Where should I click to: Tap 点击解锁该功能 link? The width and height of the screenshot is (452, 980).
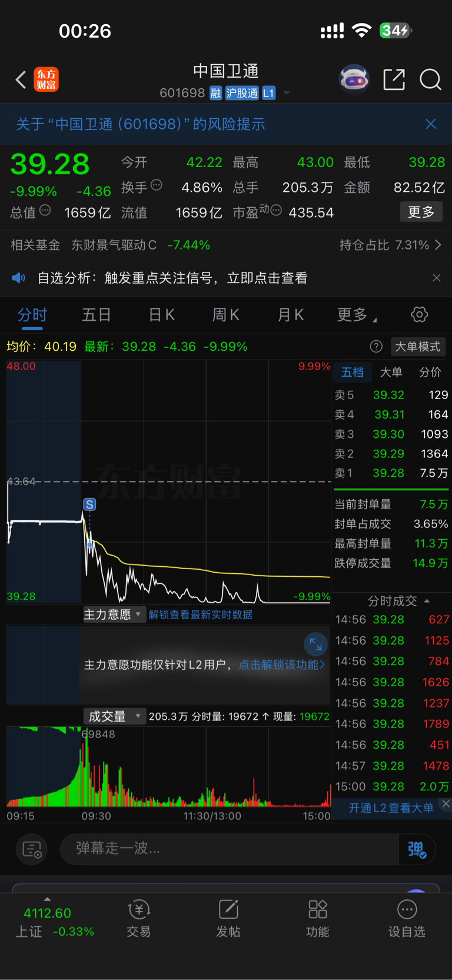pos(282,665)
